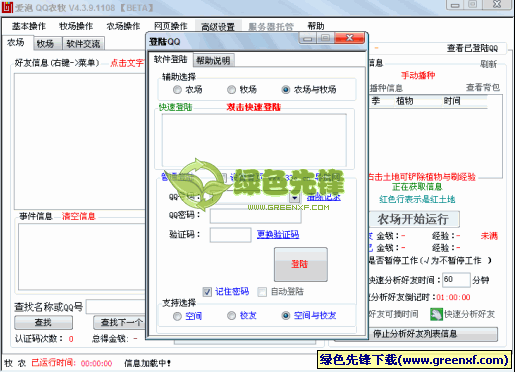Viewport: 515px width, 372px height.
Task: Maximize the 登陆QQ dialog
Action: click(x=325, y=38)
